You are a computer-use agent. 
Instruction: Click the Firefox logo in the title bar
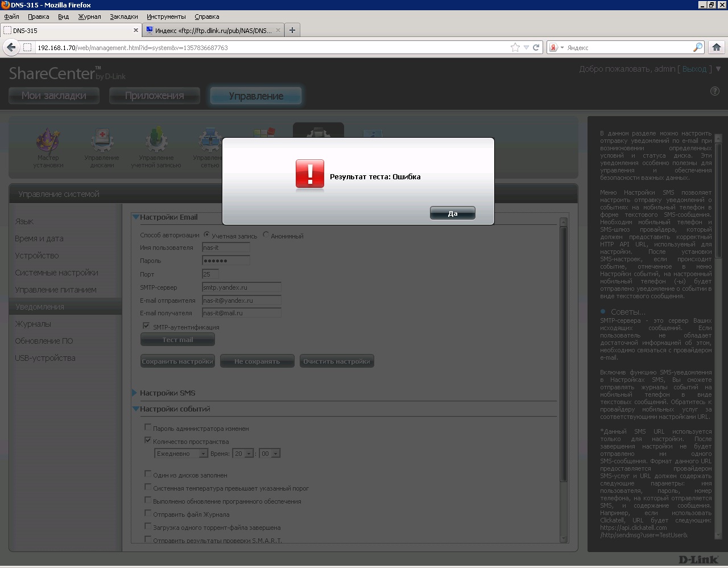pos(5,5)
